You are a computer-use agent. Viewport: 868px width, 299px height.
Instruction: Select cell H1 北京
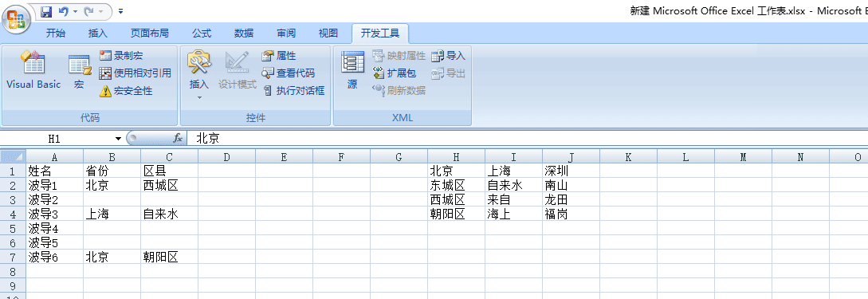456,171
